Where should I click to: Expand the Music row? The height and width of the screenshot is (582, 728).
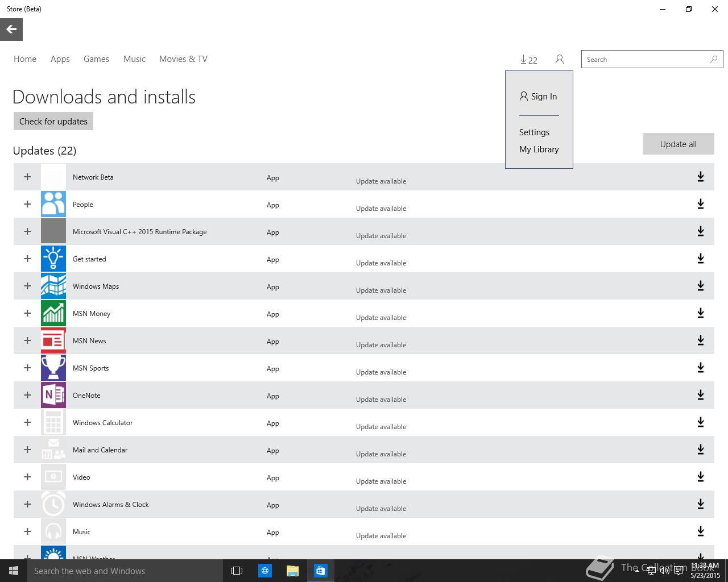tap(27, 531)
